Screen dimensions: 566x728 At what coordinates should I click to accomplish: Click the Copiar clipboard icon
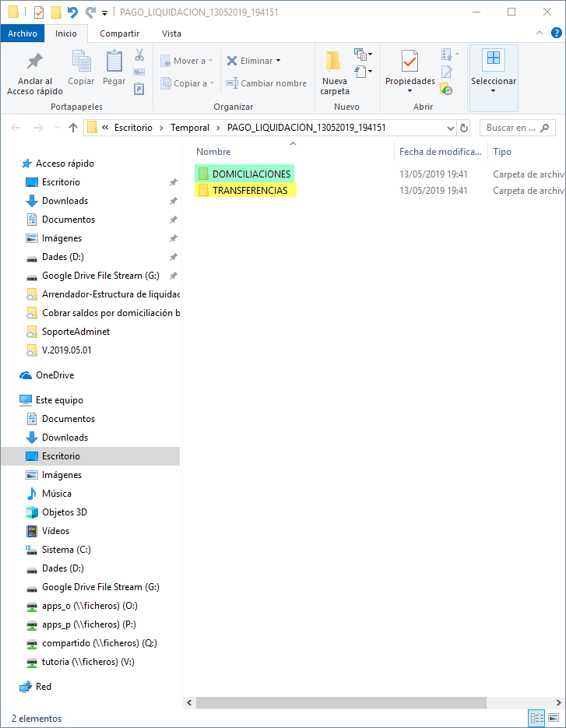[81, 62]
